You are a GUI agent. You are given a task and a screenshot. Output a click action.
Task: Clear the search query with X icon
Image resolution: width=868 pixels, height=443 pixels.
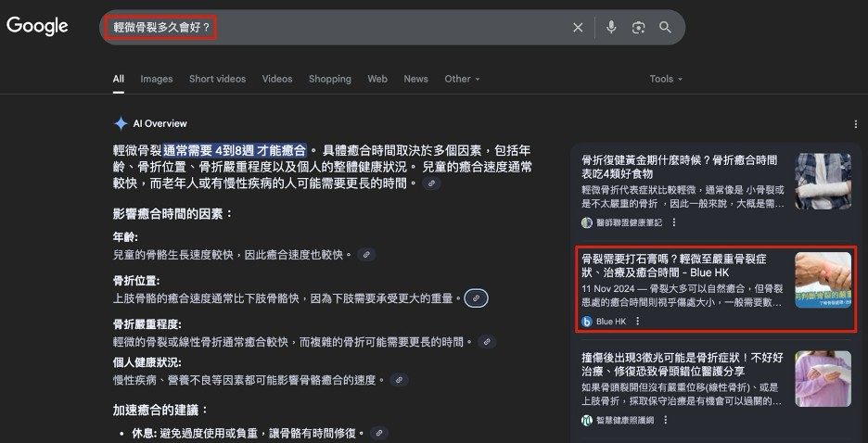point(578,27)
